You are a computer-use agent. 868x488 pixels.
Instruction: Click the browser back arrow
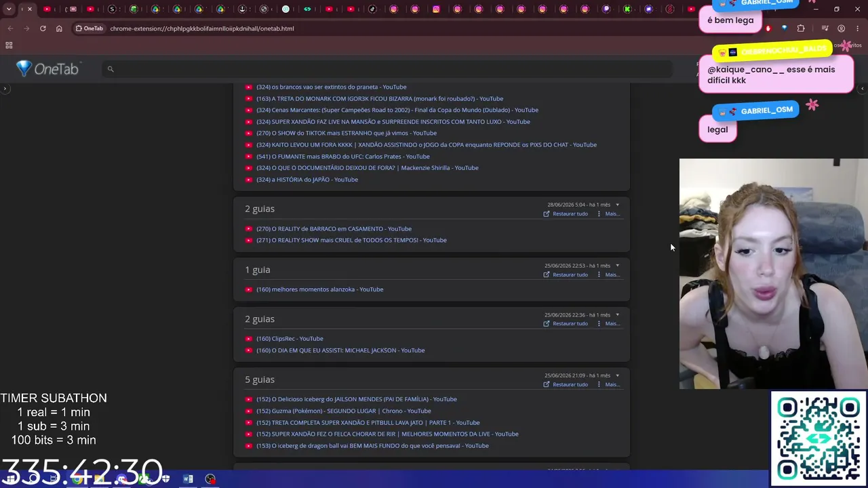pos(10,28)
